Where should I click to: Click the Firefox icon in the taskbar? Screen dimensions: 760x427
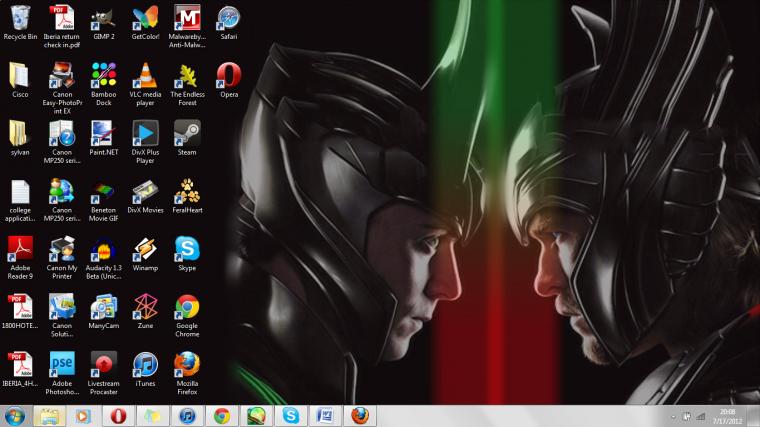pyautogui.click(x=360, y=416)
